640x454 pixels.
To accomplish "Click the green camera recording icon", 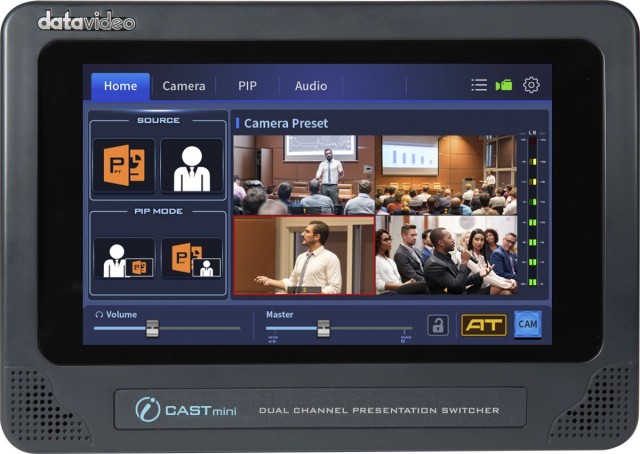I will point(504,86).
